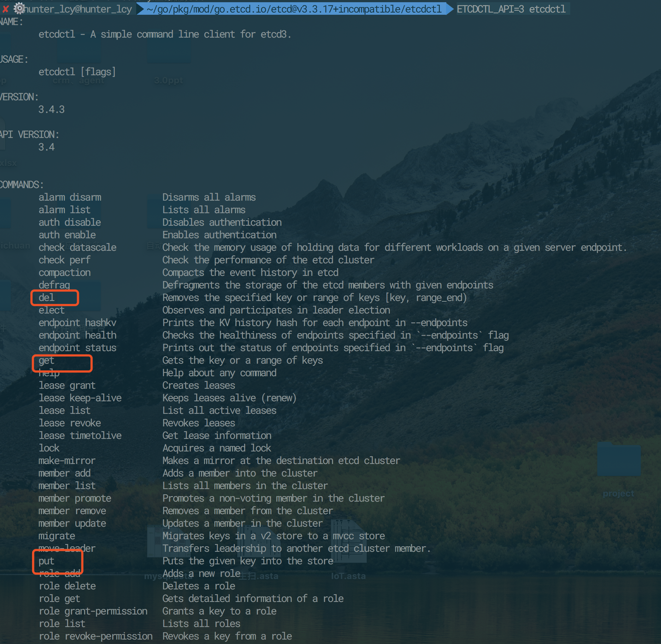This screenshot has height=644, width=661.
Task: Click the 'compaction' command
Action: click(65, 273)
